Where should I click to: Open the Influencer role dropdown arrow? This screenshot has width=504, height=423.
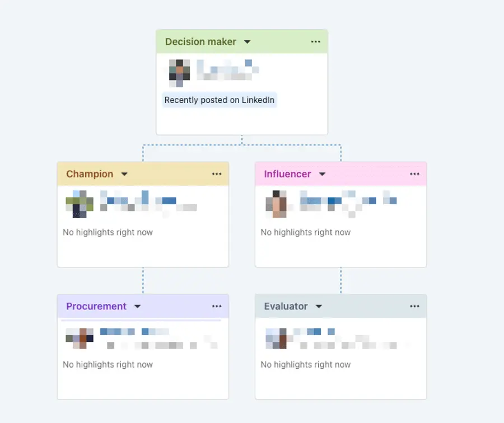coord(323,174)
